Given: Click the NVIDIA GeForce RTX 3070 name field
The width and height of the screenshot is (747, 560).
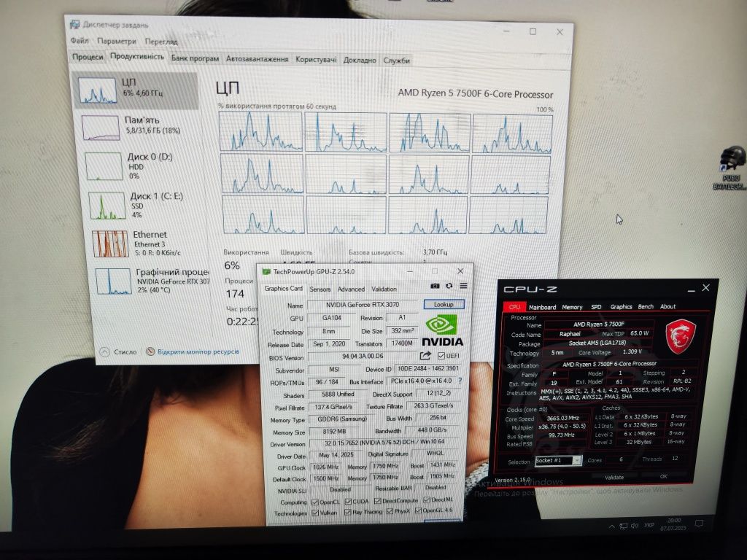Looking at the screenshot, I should (x=363, y=305).
